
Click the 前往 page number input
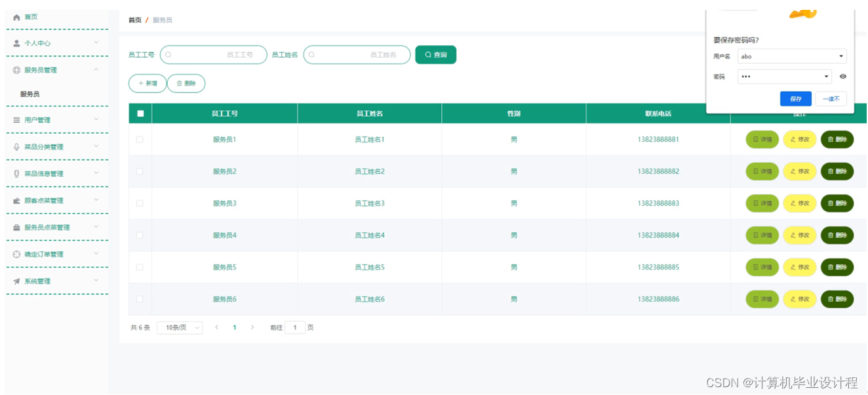coord(295,327)
